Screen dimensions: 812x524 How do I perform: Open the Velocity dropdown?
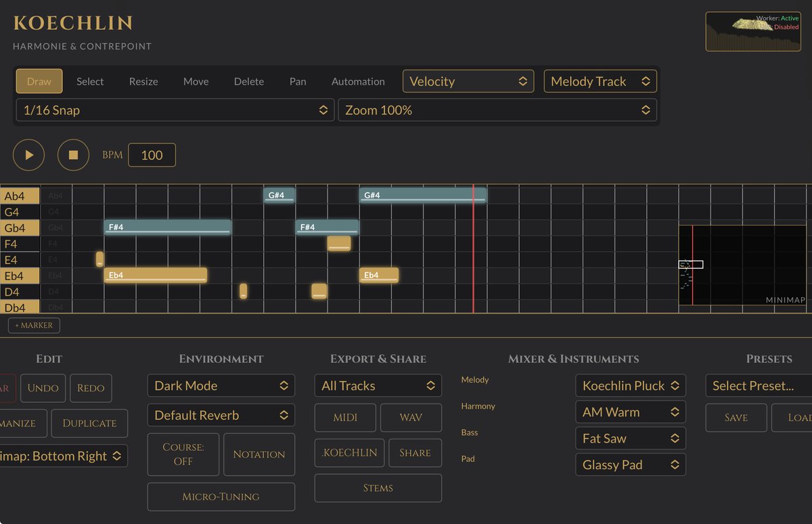[x=468, y=81]
